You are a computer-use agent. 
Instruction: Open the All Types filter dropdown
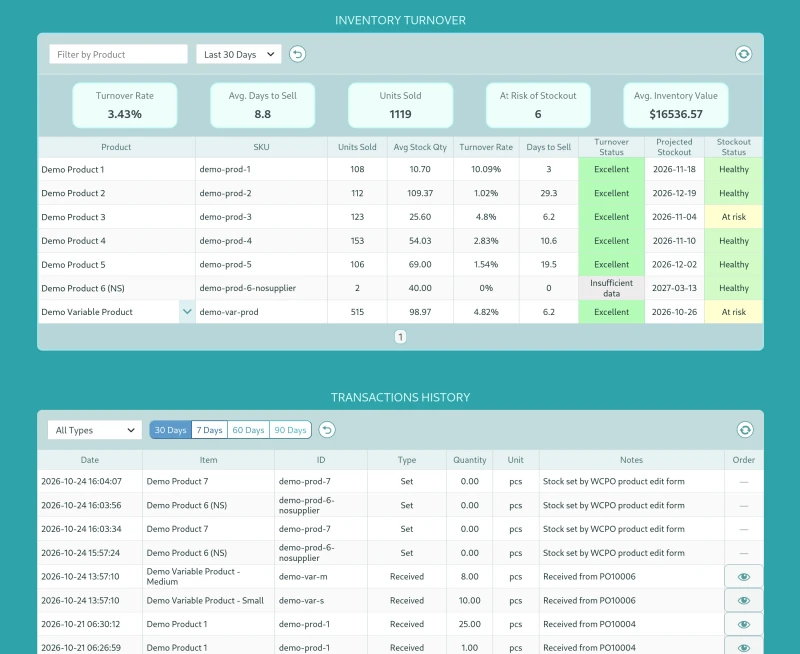[x=95, y=430]
